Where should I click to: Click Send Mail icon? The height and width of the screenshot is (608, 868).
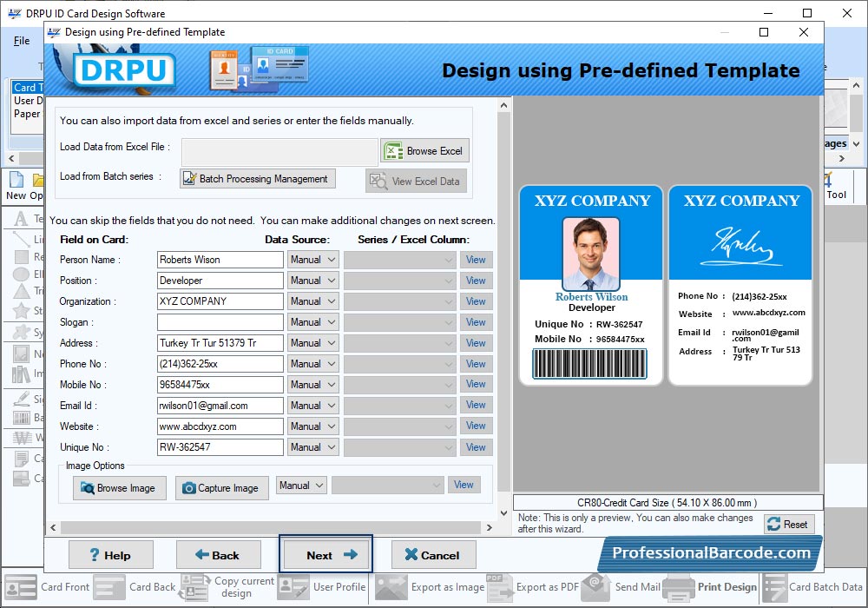tap(595, 587)
